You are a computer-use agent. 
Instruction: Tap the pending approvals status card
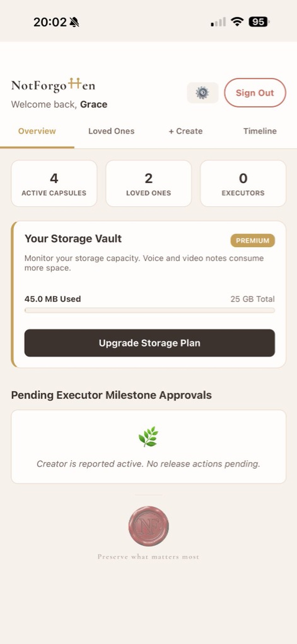pos(148,447)
